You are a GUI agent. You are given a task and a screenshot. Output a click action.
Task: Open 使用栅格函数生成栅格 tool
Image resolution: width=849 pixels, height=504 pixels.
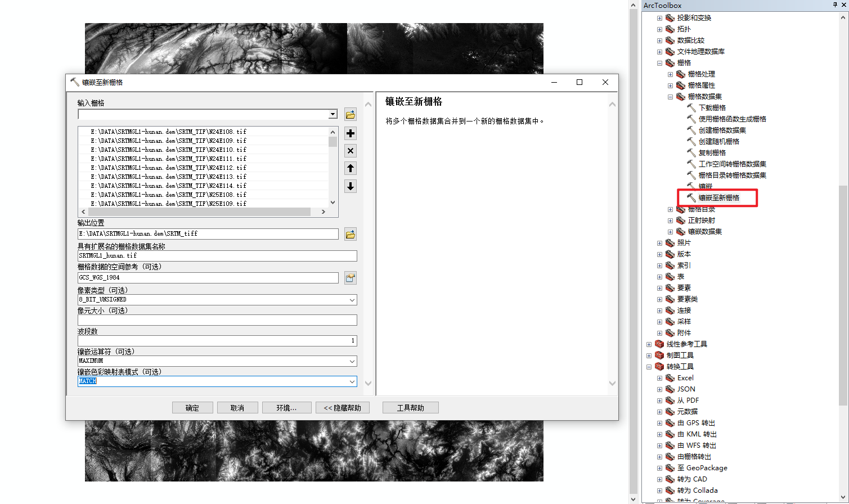tap(733, 119)
